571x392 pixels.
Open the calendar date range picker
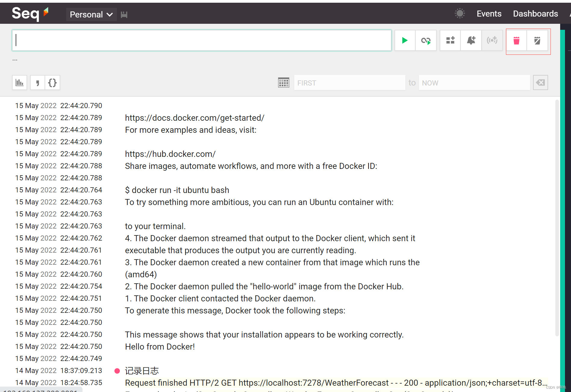coord(283,82)
